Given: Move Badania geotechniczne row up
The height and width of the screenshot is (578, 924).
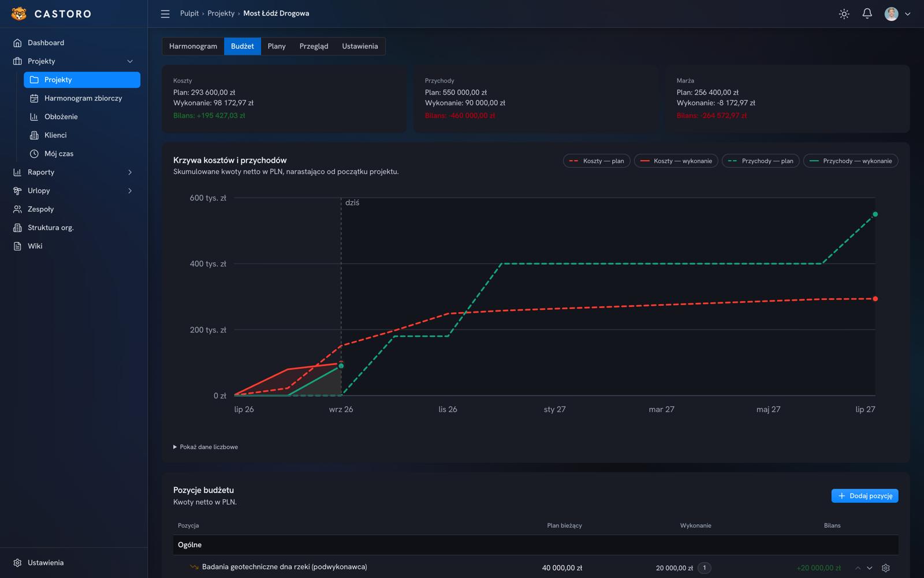Looking at the screenshot, I should [858, 568].
